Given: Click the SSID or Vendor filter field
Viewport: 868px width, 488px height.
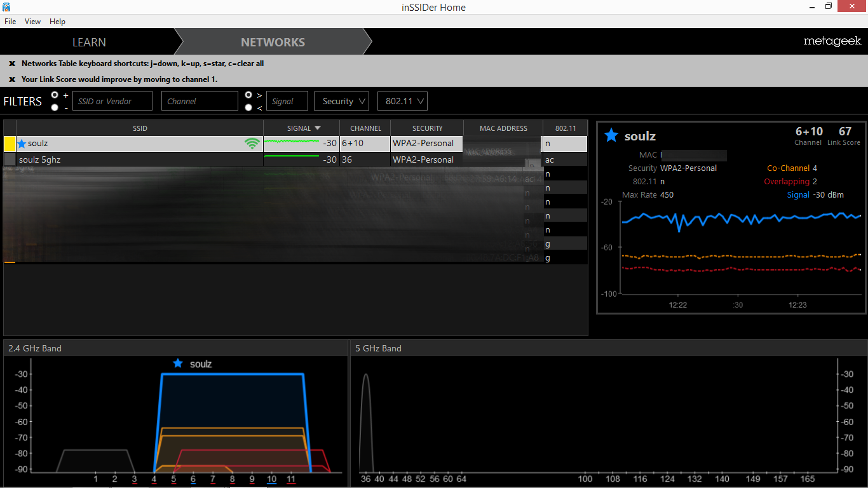Looking at the screenshot, I should click(112, 101).
